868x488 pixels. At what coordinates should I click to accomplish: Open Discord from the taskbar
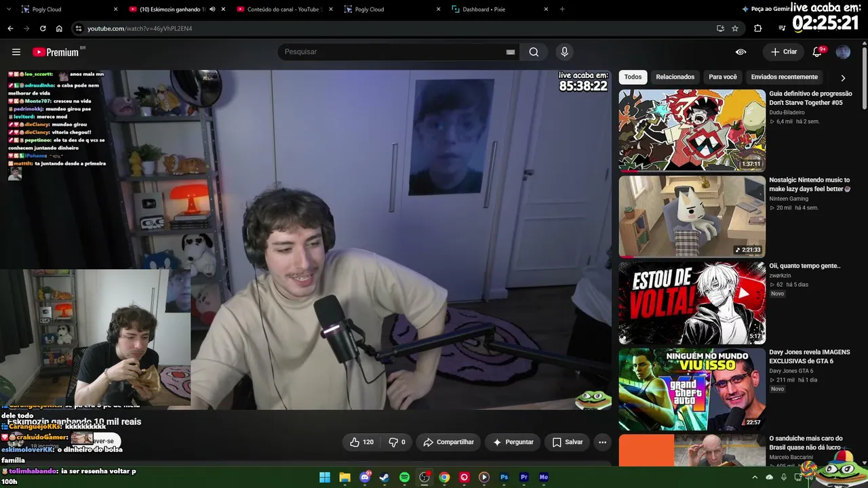(365, 477)
